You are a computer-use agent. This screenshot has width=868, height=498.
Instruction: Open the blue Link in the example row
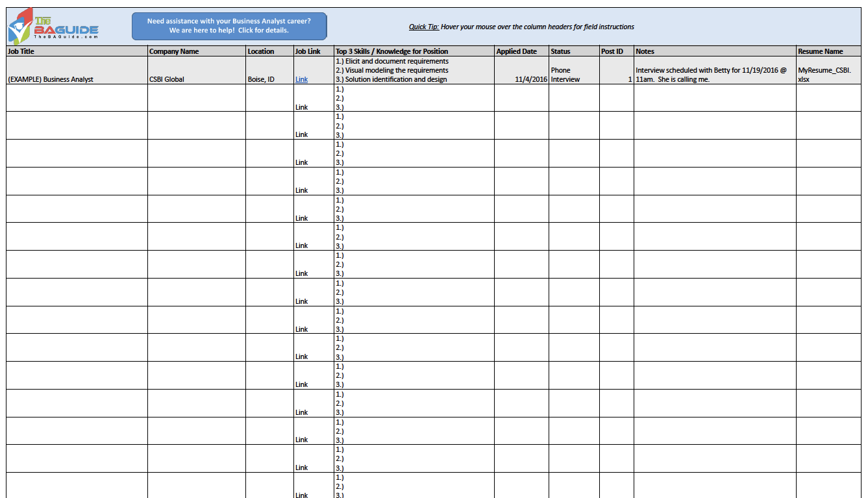click(302, 79)
